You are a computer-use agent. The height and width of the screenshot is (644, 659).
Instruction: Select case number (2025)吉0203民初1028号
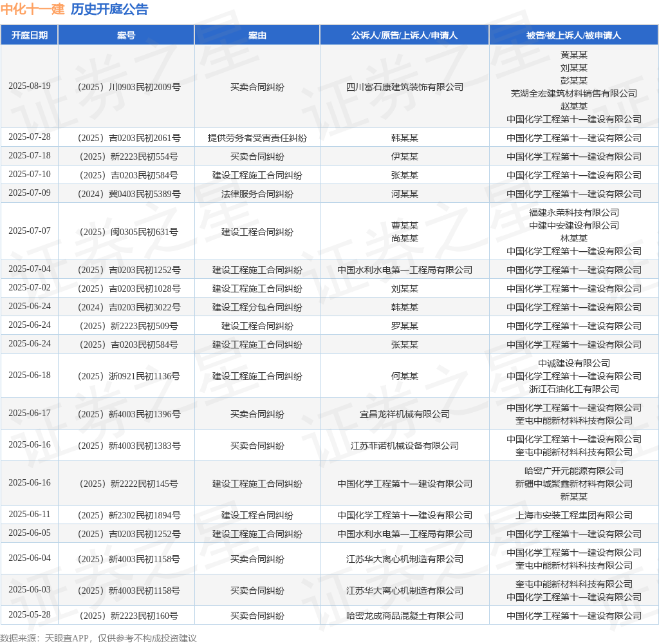129,289
